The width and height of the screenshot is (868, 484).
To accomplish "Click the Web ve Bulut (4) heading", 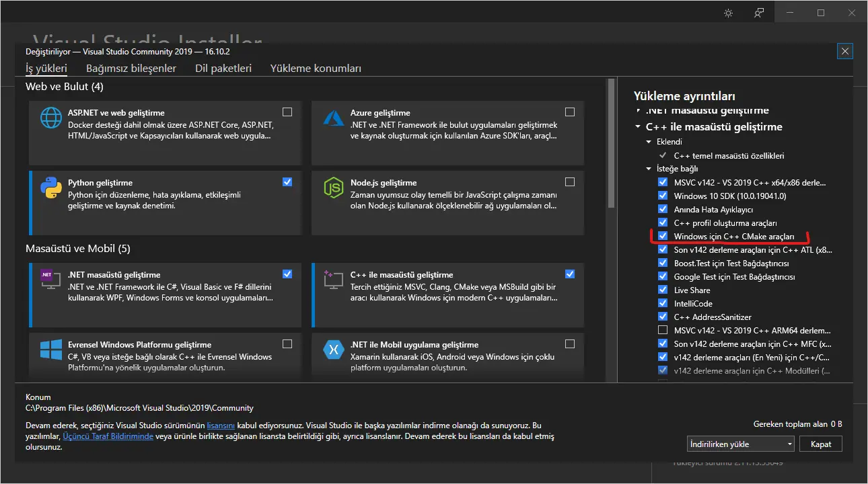I will [x=65, y=87].
